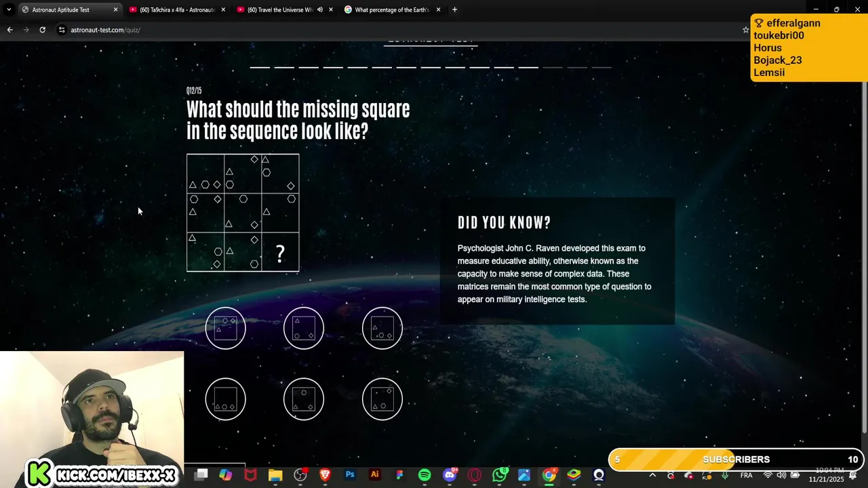Close the Astronaut Aptitude Test tab
The height and width of the screenshot is (488, 868).
click(x=115, y=9)
